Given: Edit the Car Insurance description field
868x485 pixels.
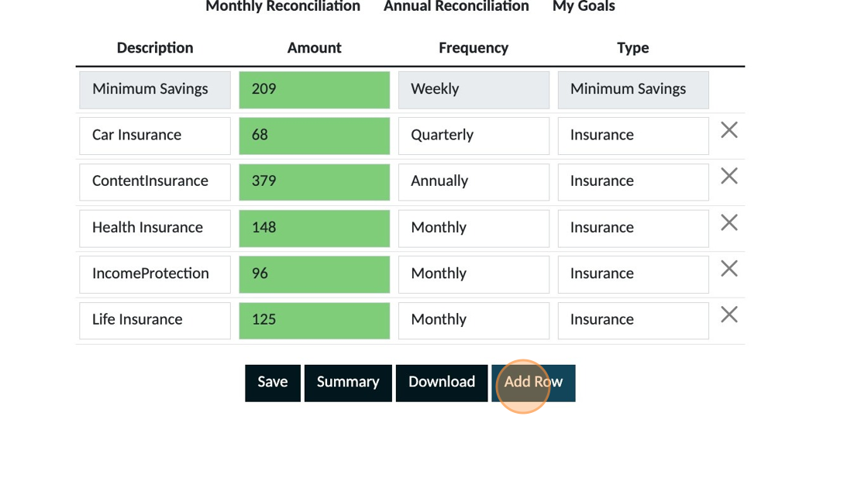Looking at the screenshot, I should tap(155, 136).
